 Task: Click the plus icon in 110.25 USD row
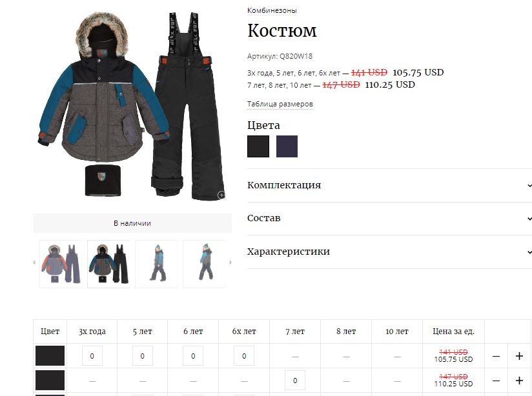(519, 381)
